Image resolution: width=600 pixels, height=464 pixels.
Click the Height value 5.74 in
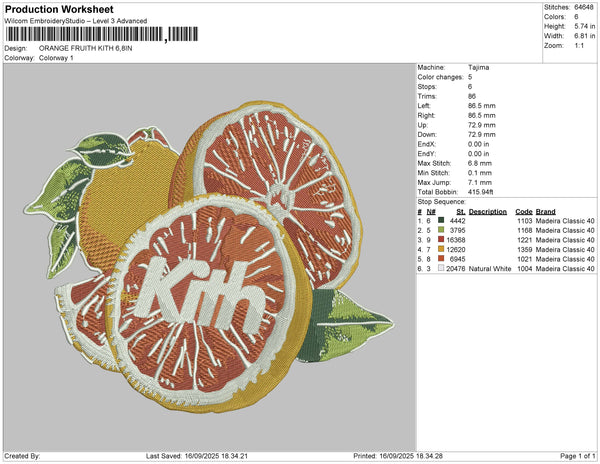tap(585, 26)
